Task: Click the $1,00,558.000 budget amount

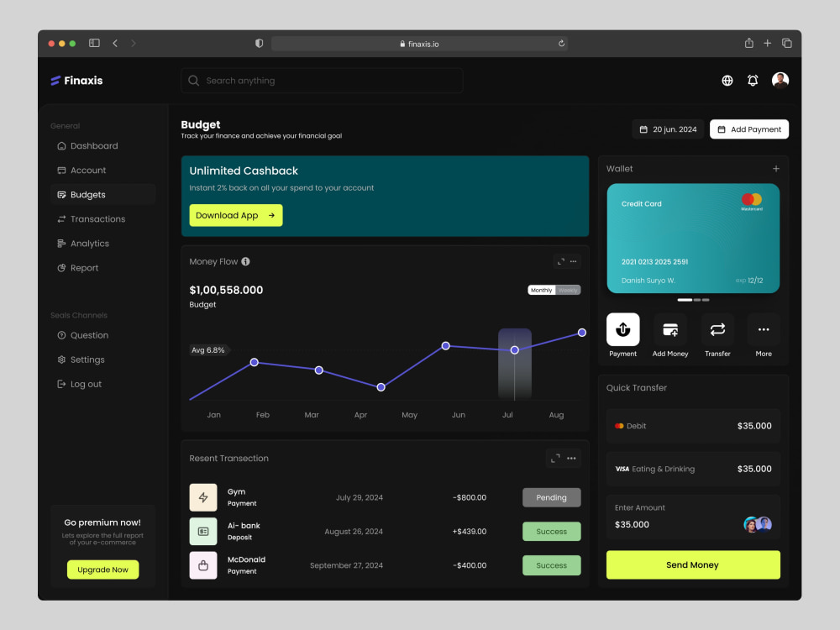Action: pos(226,290)
